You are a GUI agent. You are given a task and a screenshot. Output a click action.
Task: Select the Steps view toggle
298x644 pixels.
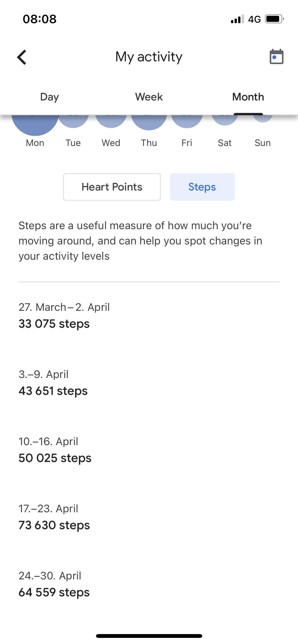point(202,187)
